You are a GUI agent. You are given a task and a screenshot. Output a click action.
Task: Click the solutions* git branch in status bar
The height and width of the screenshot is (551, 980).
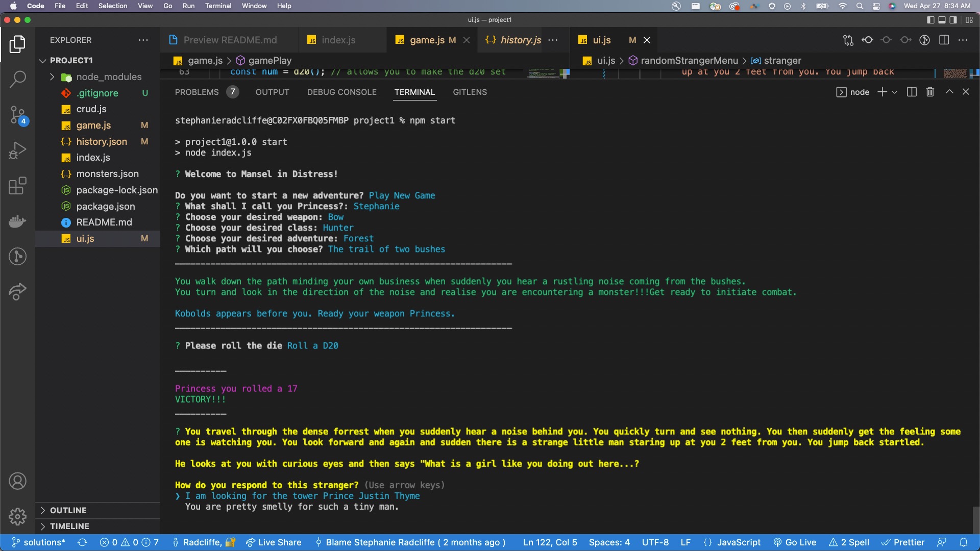(39, 542)
